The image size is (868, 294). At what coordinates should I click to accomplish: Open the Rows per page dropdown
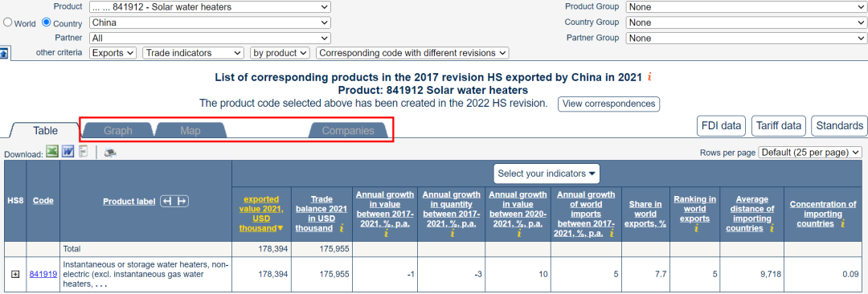(x=810, y=152)
